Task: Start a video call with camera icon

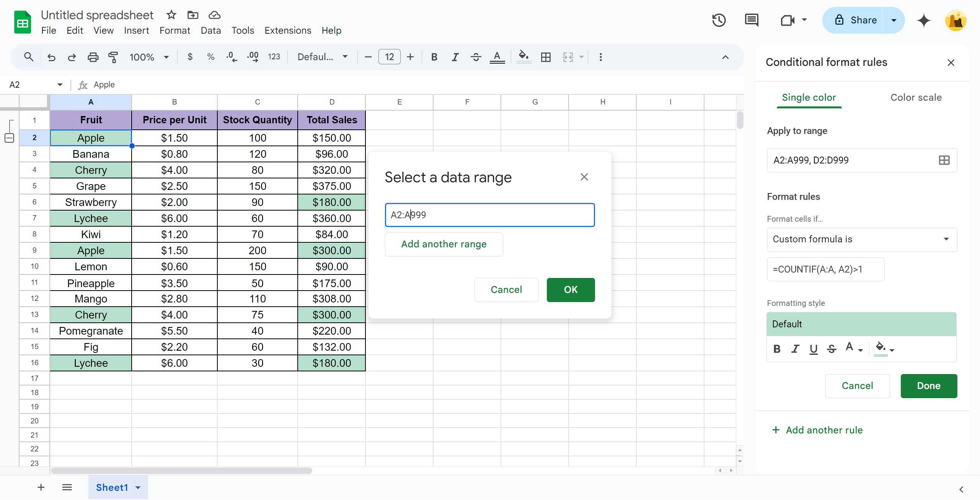Action: pyautogui.click(x=788, y=20)
